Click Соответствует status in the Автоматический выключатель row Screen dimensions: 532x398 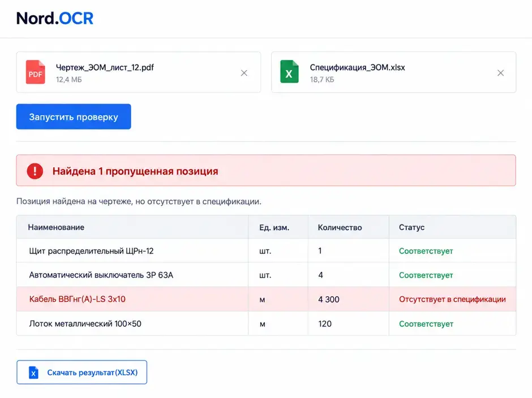[426, 275]
